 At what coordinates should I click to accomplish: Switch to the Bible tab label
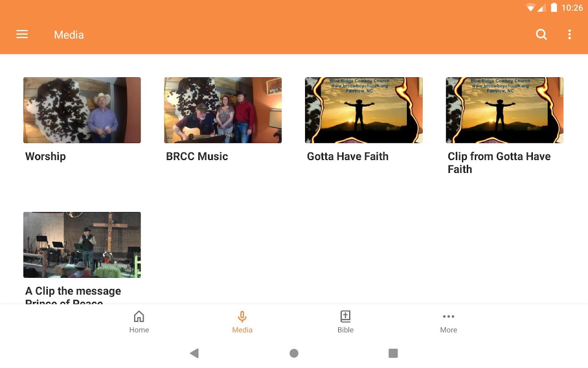(345, 330)
